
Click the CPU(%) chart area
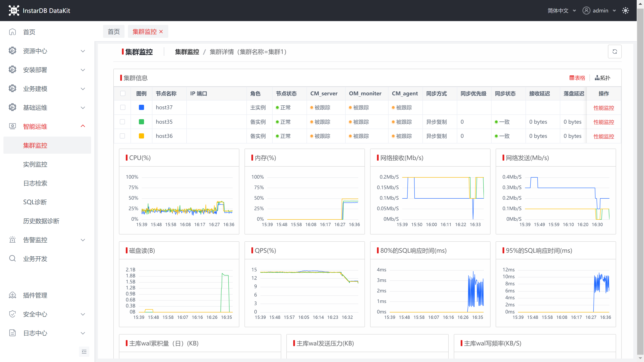(179, 201)
